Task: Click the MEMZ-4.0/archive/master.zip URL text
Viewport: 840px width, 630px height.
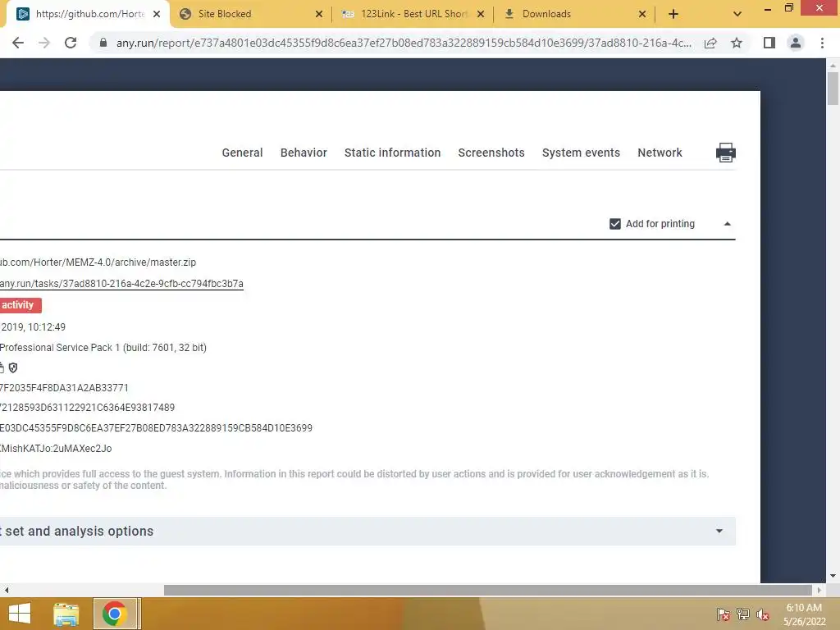Action: (x=98, y=262)
